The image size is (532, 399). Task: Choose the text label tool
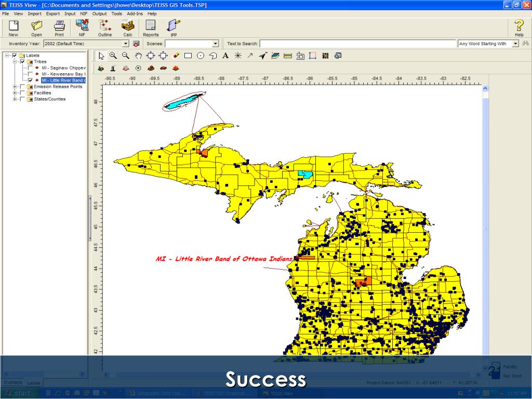tap(225, 56)
